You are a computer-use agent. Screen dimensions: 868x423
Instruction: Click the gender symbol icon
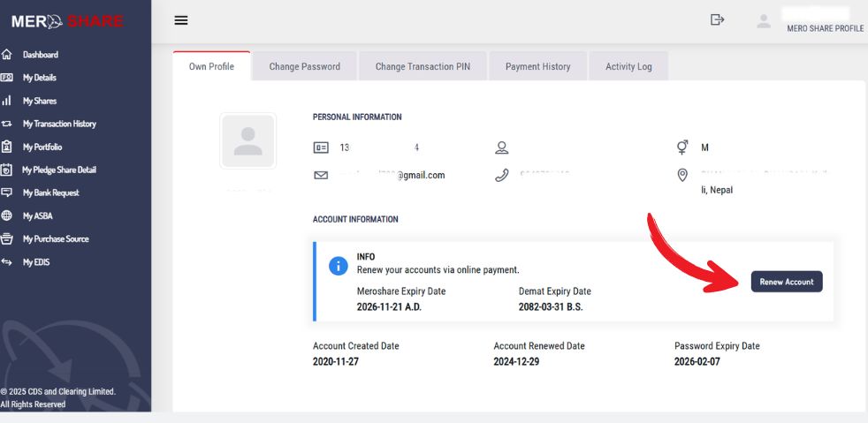tap(682, 147)
